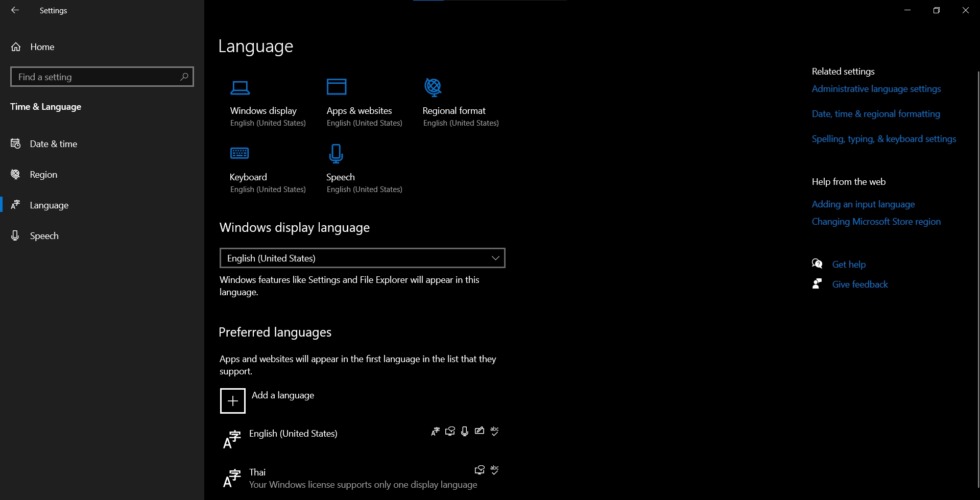The image size is (980, 500).
Task: Click spell-check abc icon on Thai row
Action: 494,470
